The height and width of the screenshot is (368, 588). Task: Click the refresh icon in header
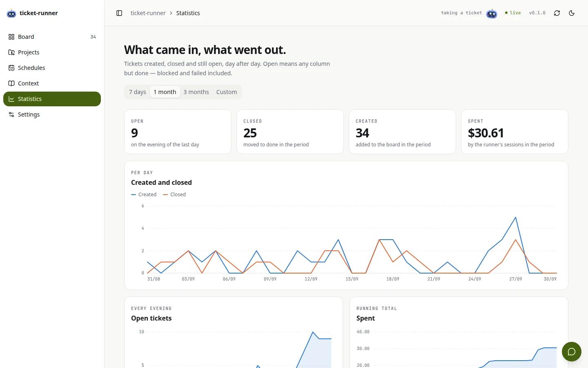pyautogui.click(x=557, y=13)
